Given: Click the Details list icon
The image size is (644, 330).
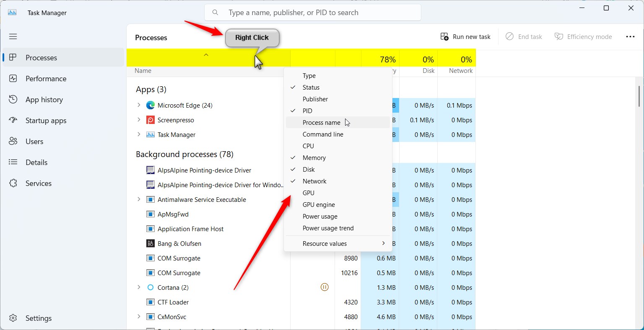Looking at the screenshot, I should point(13,162).
